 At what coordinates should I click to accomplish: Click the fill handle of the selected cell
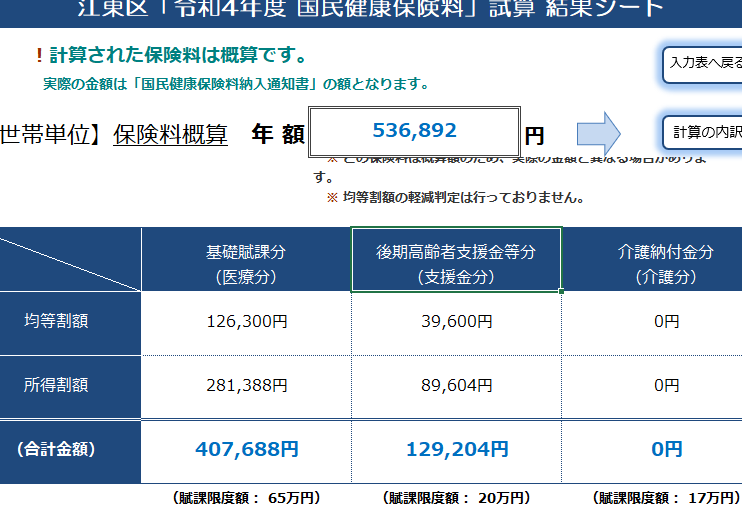[x=562, y=292]
